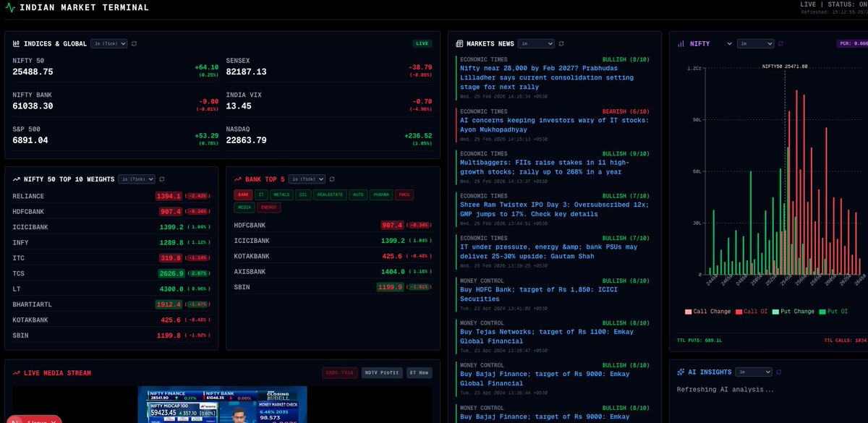Click the NIFTY BANK value 61038.30
Screen dimensions: 868x423
coord(33,106)
